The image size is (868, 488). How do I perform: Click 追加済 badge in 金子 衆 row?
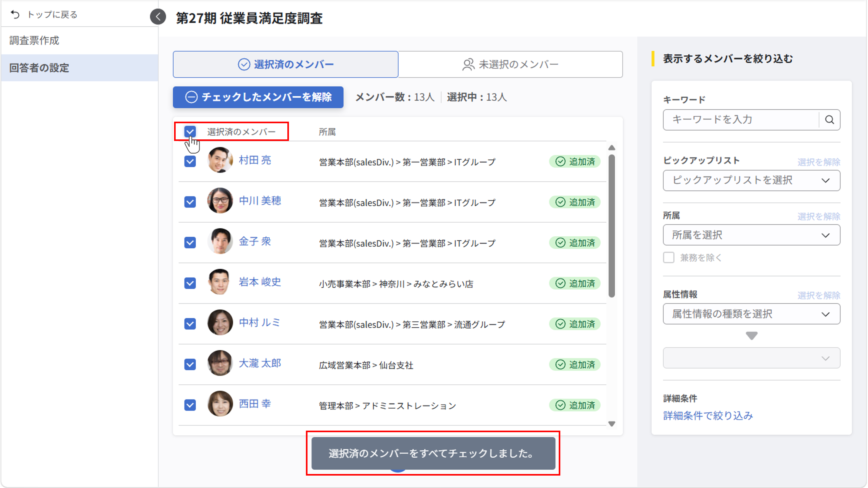click(575, 243)
